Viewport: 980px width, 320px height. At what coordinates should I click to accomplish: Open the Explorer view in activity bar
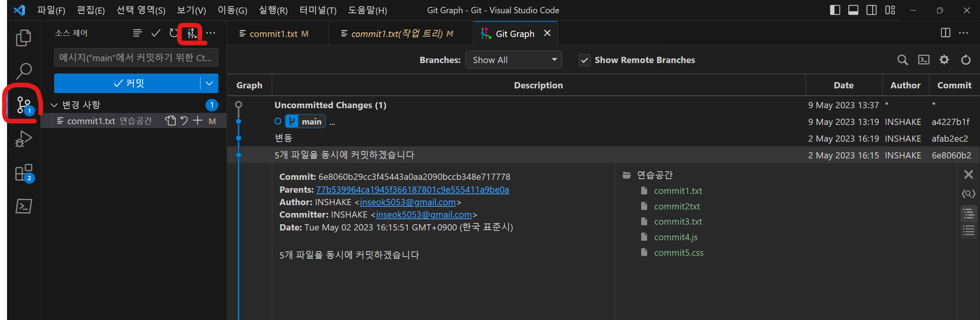pyautogui.click(x=23, y=38)
